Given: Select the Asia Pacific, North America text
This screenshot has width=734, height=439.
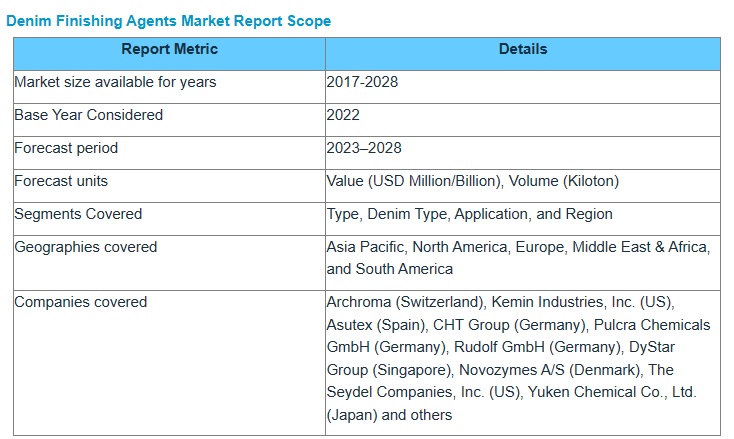Looking at the screenshot, I should click(436, 247).
